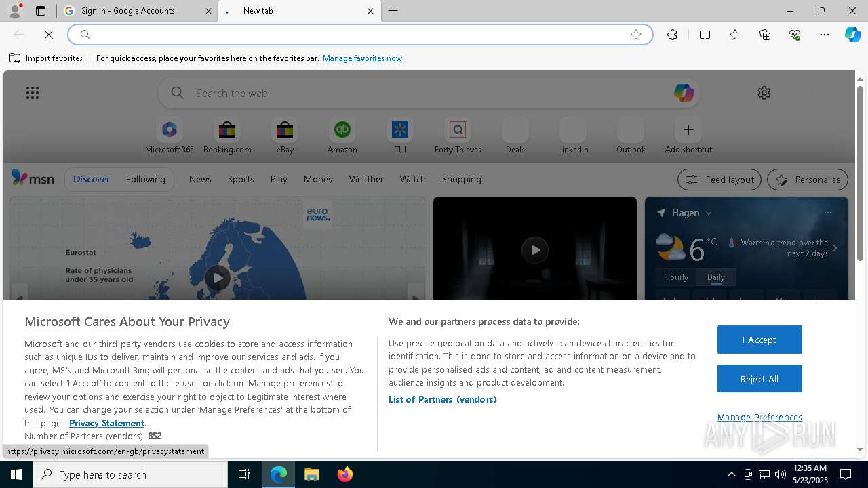The height and width of the screenshot is (488, 868).
Task: Open Copilot icon in the search box
Action: (684, 93)
